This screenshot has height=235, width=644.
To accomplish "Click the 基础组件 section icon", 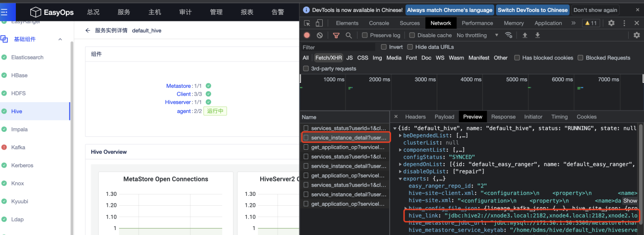I will [4, 39].
